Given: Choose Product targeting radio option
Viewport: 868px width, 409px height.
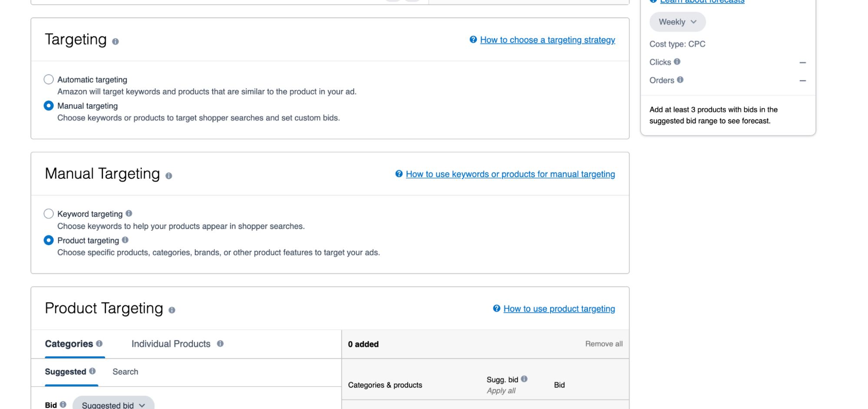Looking at the screenshot, I should 49,240.
